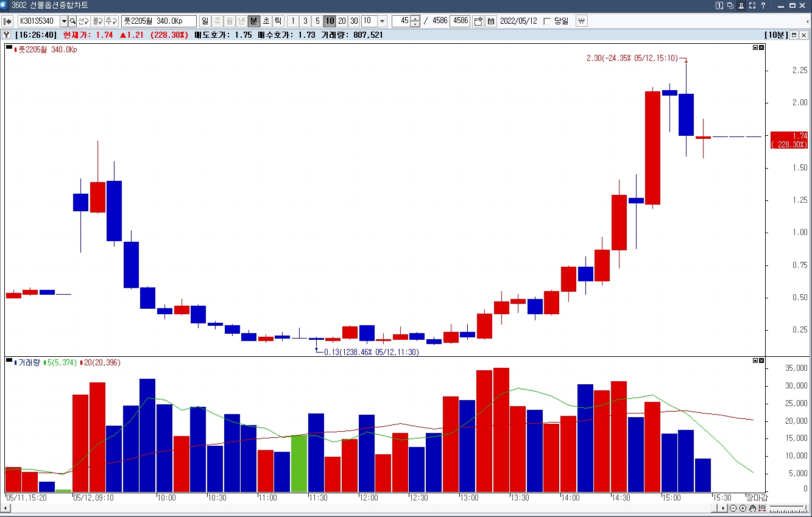The width and height of the screenshot is (812, 517).
Task: Click the 장마감 label on time axis
Action: 757,498
